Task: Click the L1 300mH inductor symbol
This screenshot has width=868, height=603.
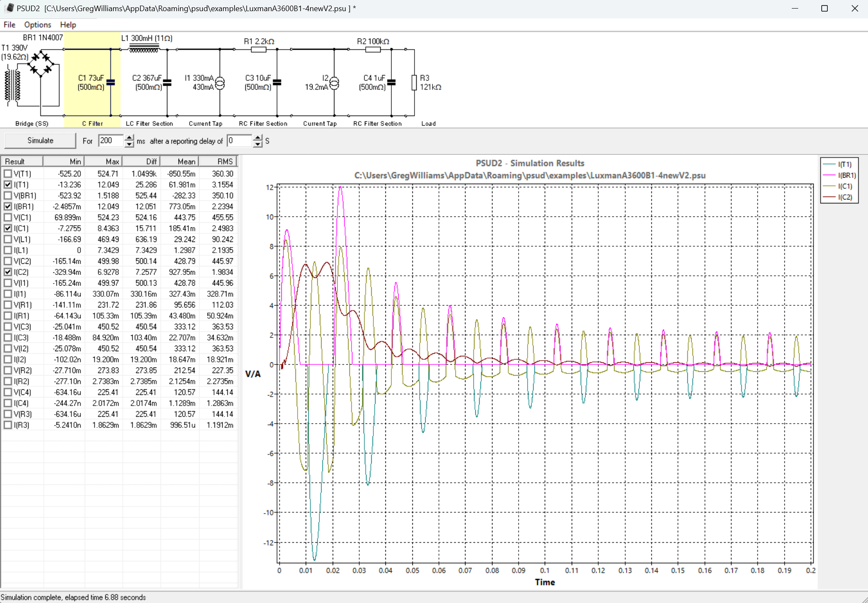Action: click(x=144, y=48)
